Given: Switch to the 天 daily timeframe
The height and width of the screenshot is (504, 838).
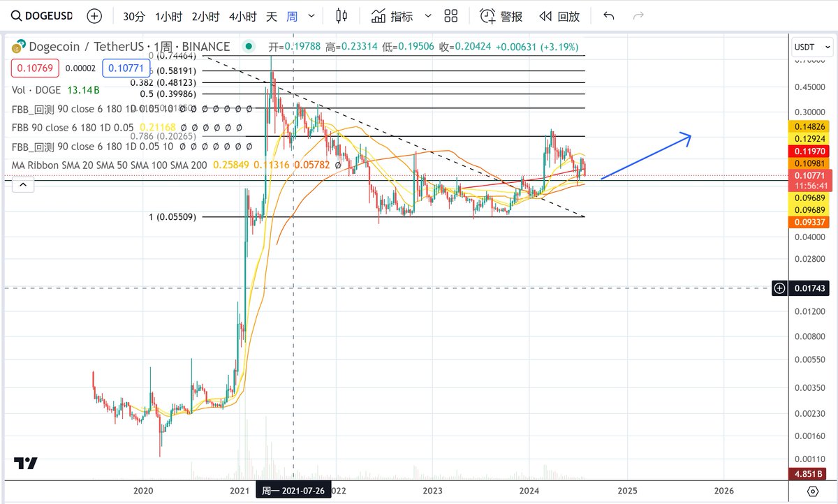Looking at the screenshot, I should 271,15.
